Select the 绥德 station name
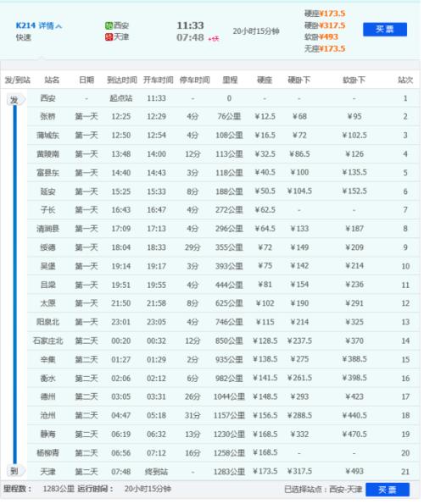 (48, 247)
